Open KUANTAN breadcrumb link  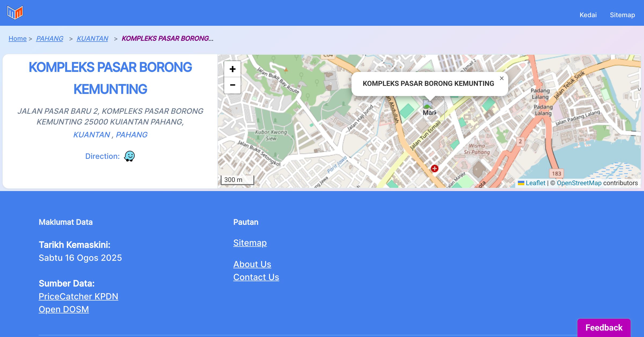(x=92, y=39)
